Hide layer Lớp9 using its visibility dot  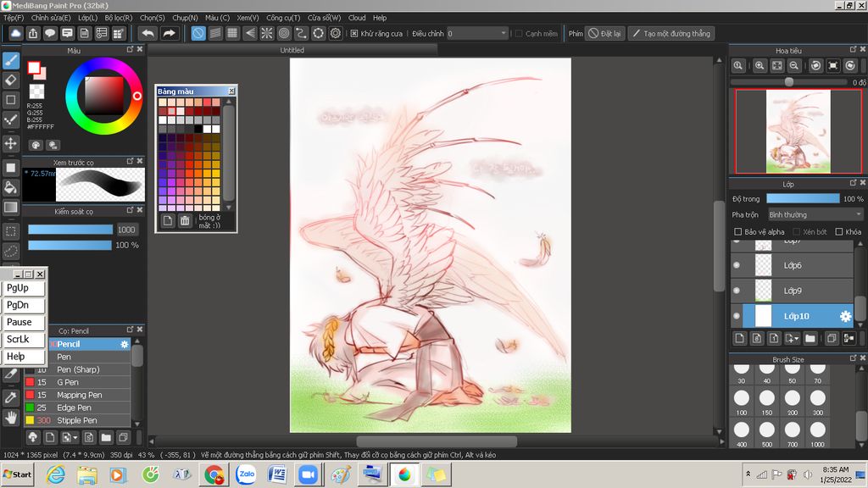click(737, 291)
